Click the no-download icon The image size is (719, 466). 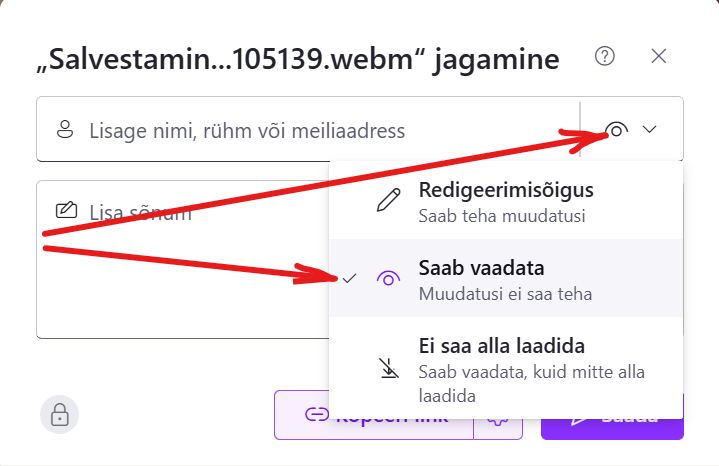[x=388, y=369]
